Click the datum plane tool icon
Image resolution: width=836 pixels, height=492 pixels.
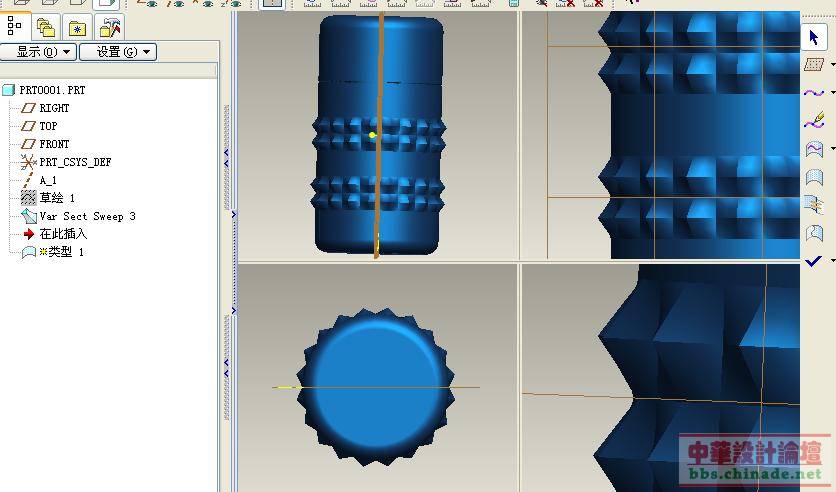pos(813,65)
